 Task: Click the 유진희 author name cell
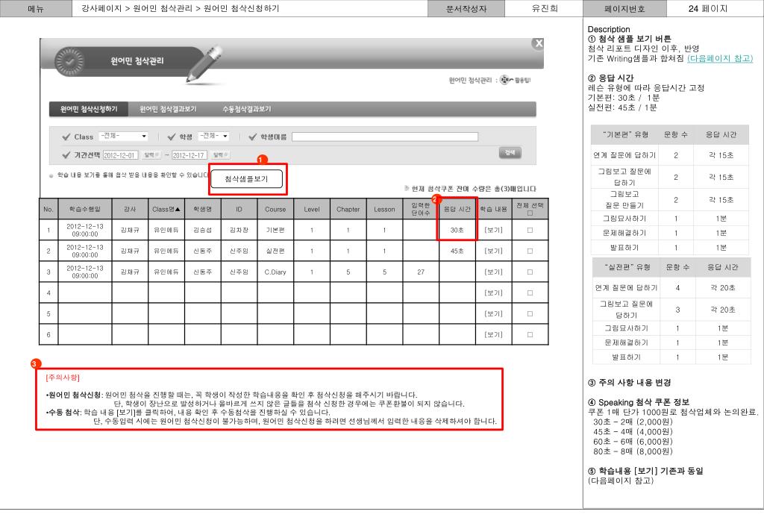pyautogui.click(x=544, y=8)
